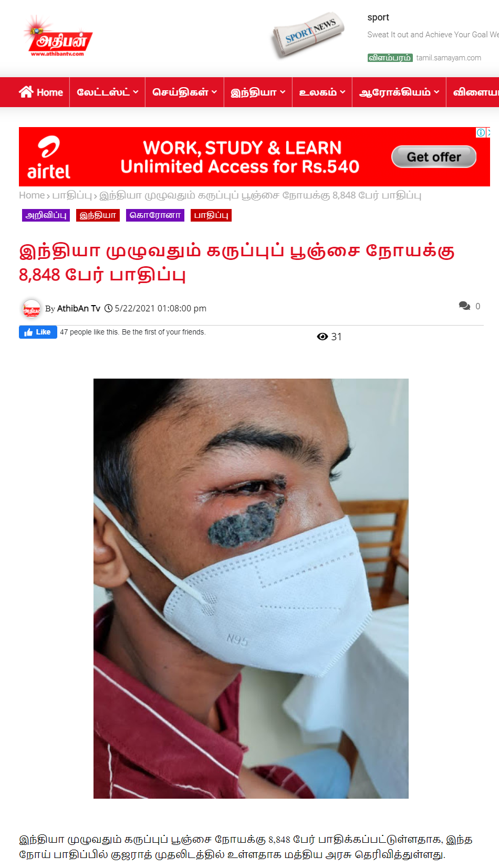Click the Airtel logo in banner
The width and height of the screenshot is (499, 868).
(x=49, y=157)
